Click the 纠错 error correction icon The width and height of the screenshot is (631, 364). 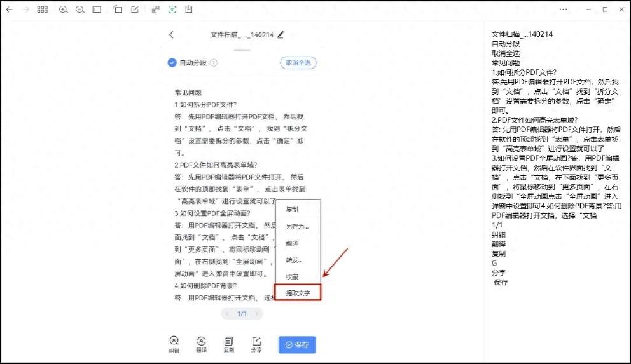click(174, 342)
